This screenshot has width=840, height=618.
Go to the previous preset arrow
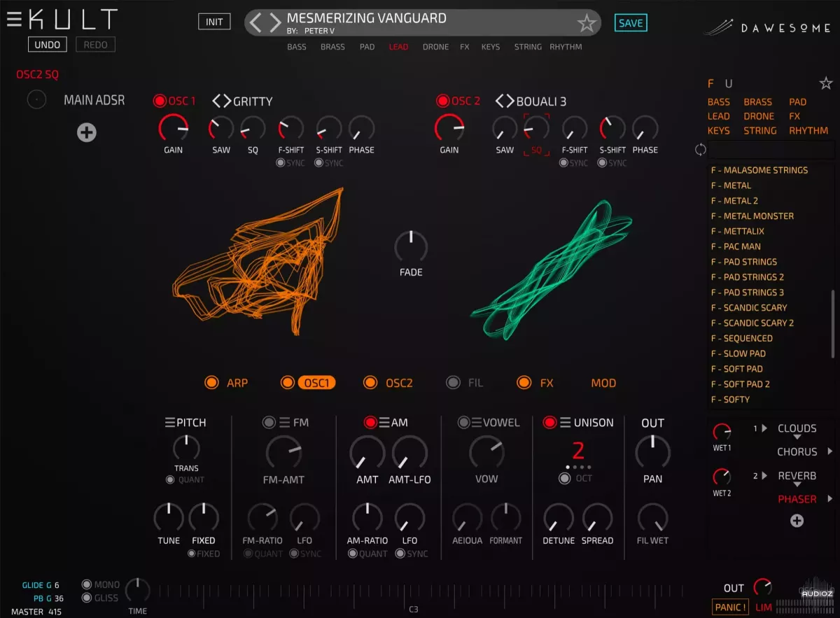coord(255,22)
